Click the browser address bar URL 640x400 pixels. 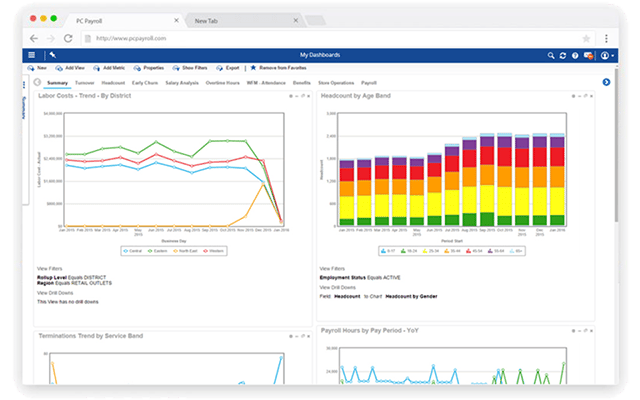tap(131, 38)
